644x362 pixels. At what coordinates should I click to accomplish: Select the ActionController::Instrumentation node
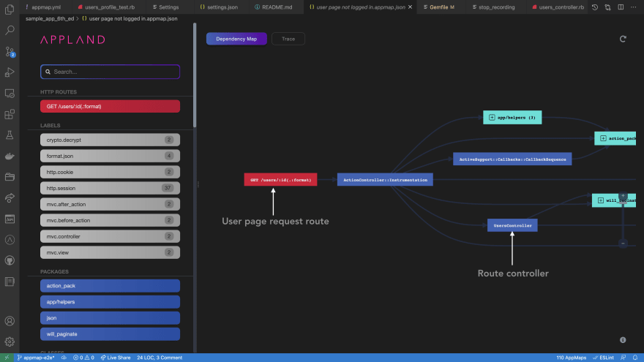(x=385, y=180)
